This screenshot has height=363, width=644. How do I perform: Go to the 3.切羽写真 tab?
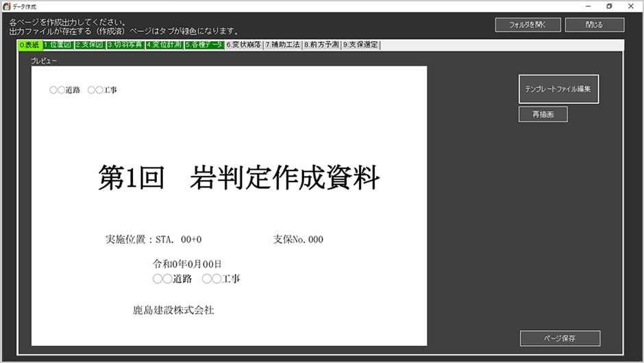click(125, 45)
